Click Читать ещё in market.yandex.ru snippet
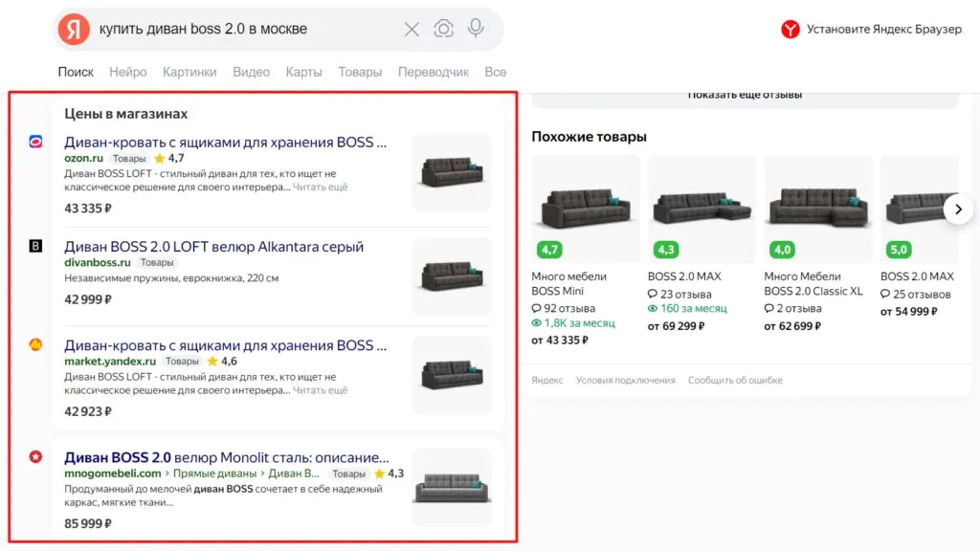 coord(320,390)
